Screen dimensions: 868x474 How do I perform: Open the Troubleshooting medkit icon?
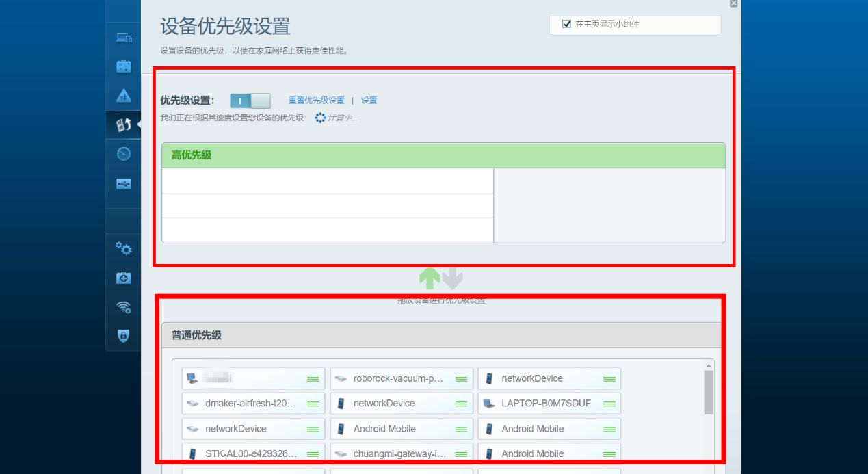(x=124, y=278)
